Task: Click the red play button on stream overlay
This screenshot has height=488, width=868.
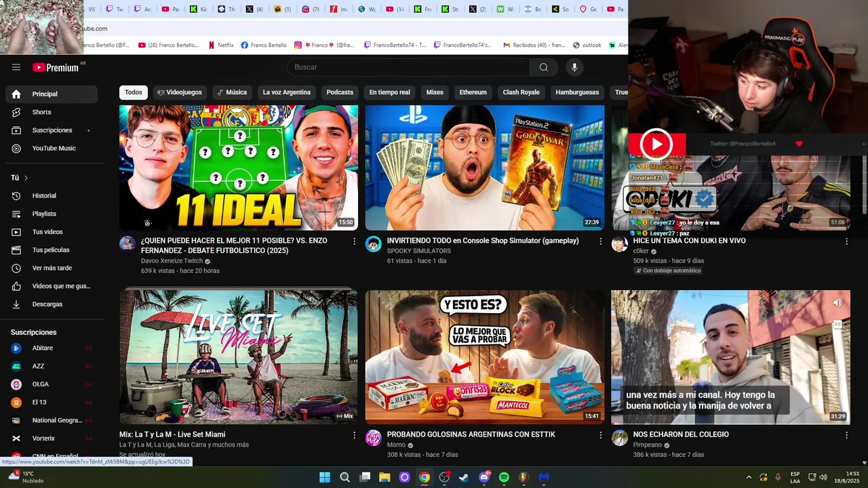Action: 656,144
